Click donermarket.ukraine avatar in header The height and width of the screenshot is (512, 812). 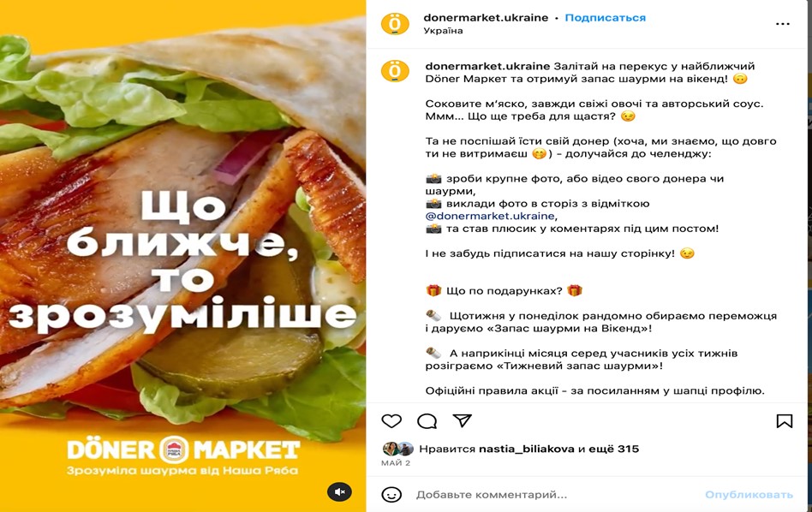[x=395, y=24]
